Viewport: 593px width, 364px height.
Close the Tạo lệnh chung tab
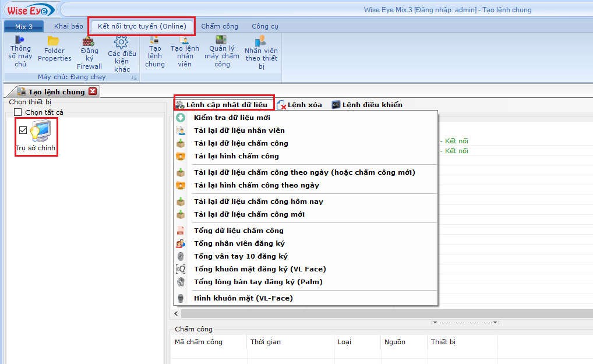pyautogui.click(x=92, y=91)
